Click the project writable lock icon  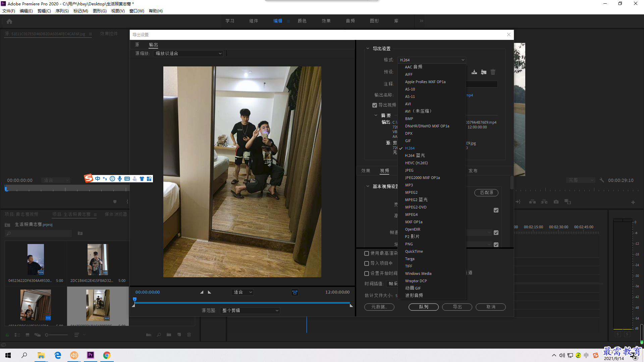pos(7,335)
